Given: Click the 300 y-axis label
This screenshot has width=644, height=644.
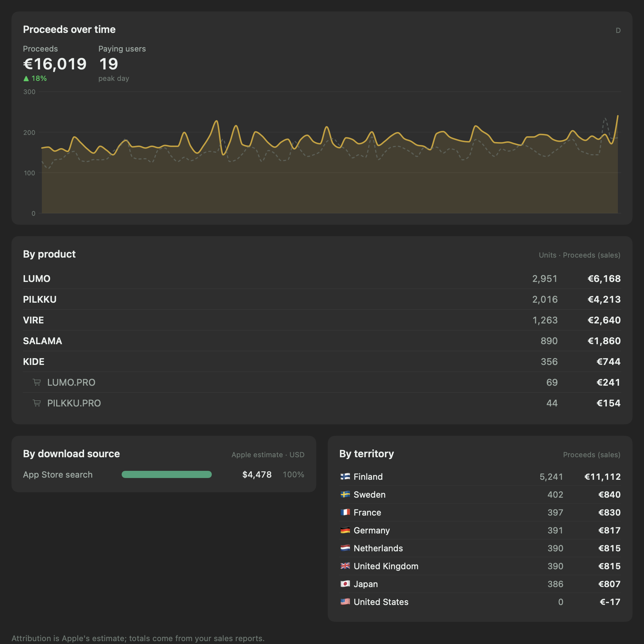Looking at the screenshot, I should (x=29, y=92).
